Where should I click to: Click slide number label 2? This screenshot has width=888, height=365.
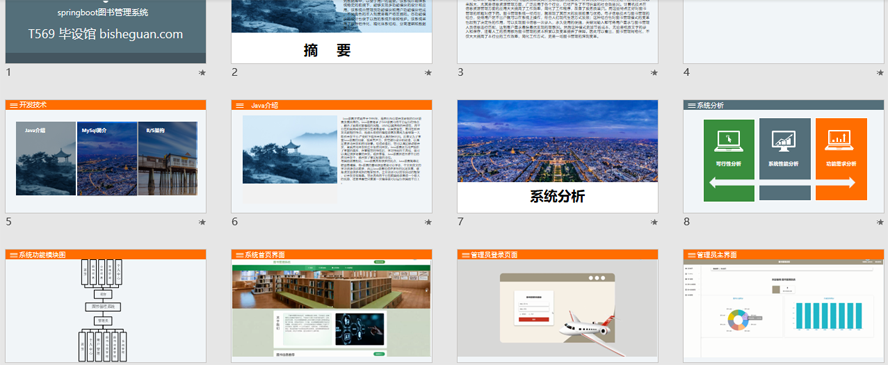[234, 72]
